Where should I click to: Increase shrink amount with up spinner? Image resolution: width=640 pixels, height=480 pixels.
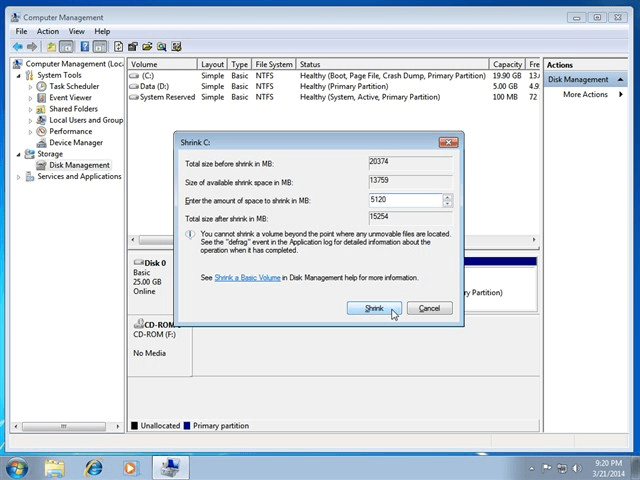pyautogui.click(x=447, y=197)
